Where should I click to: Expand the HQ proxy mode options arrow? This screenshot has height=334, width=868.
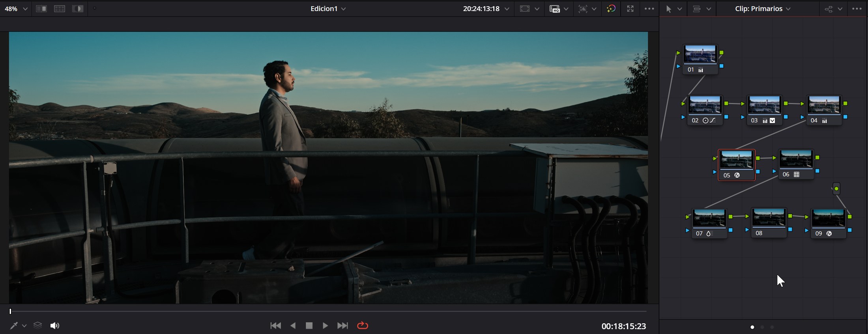(x=566, y=9)
